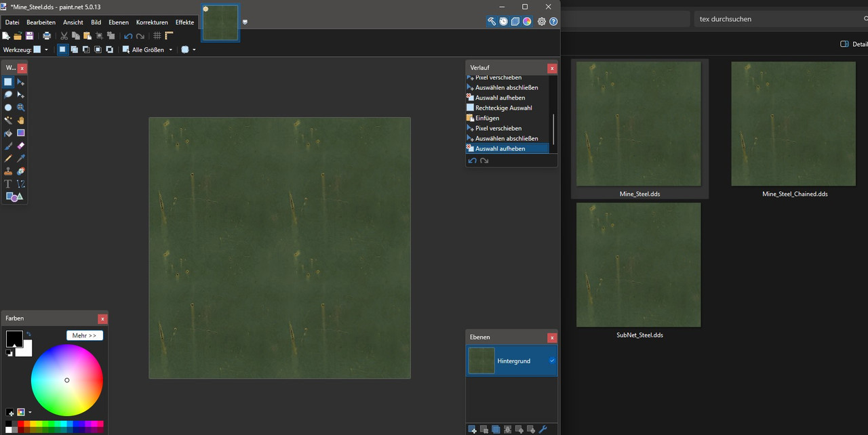Click Add New Layer icon in Ebenen
Image resolution: width=868 pixels, height=435 pixels.
pyautogui.click(x=473, y=429)
